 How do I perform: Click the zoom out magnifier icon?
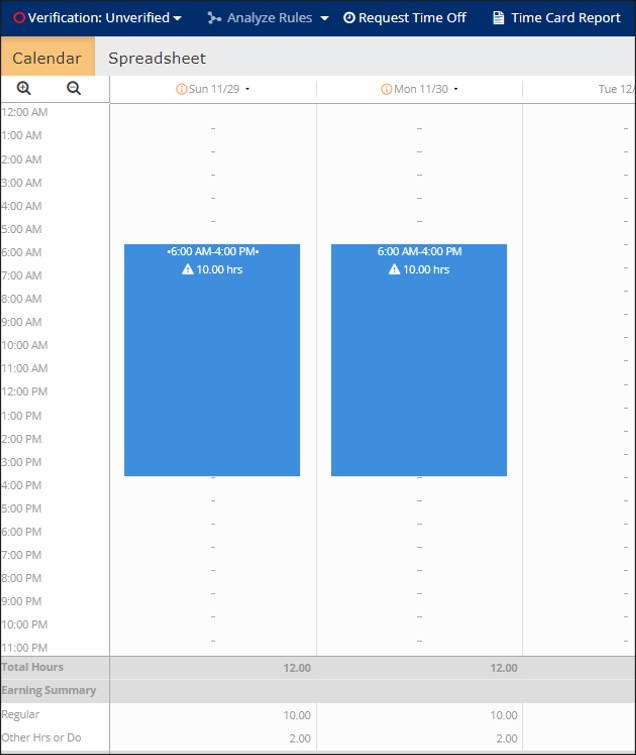click(74, 89)
